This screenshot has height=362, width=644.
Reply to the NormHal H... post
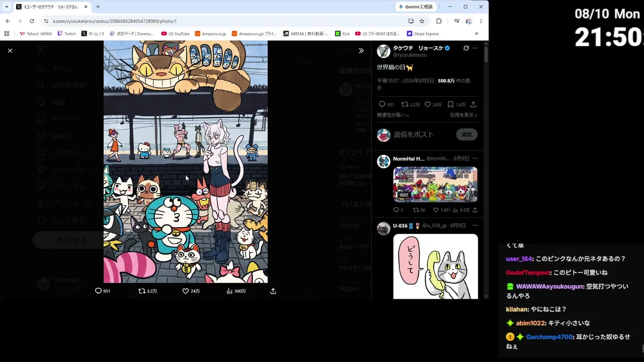coord(396,210)
